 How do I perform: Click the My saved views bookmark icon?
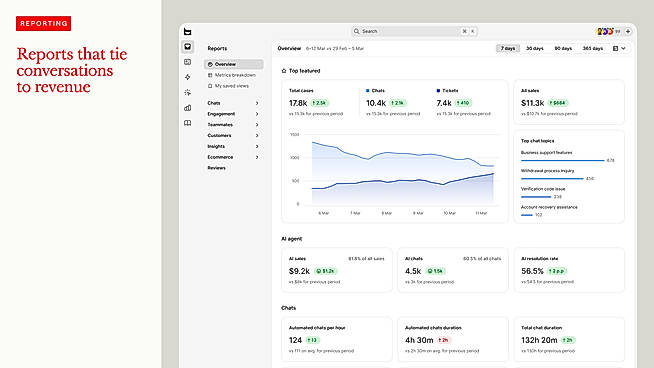210,86
